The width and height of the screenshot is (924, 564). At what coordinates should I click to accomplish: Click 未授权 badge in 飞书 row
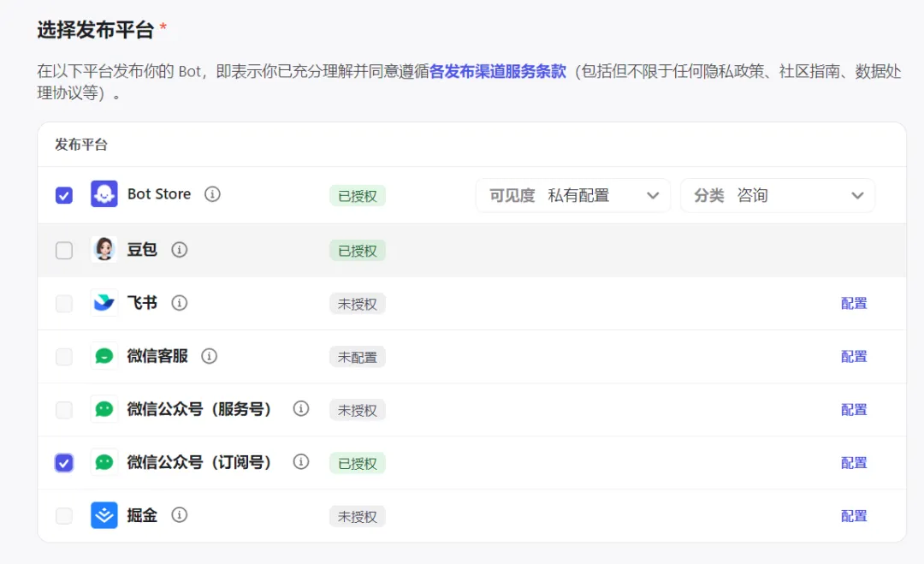coord(357,304)
